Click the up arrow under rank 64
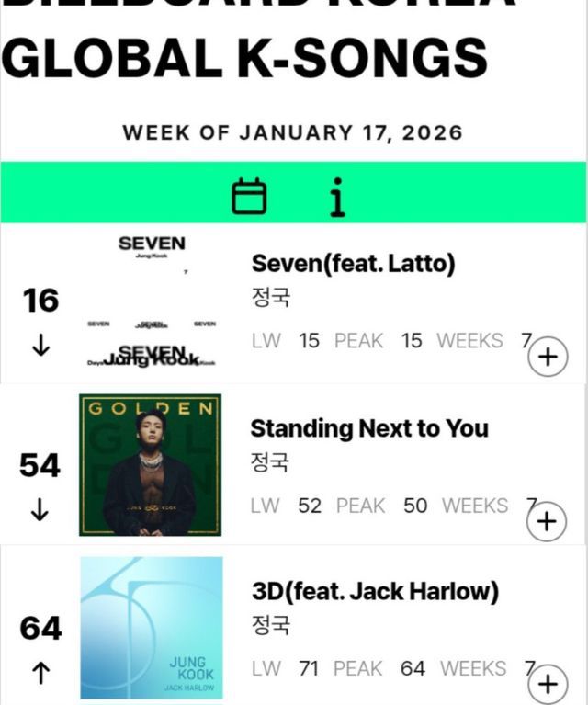Image resolution: width=588 pixels, height=705 pixels. tap(40, 674)
